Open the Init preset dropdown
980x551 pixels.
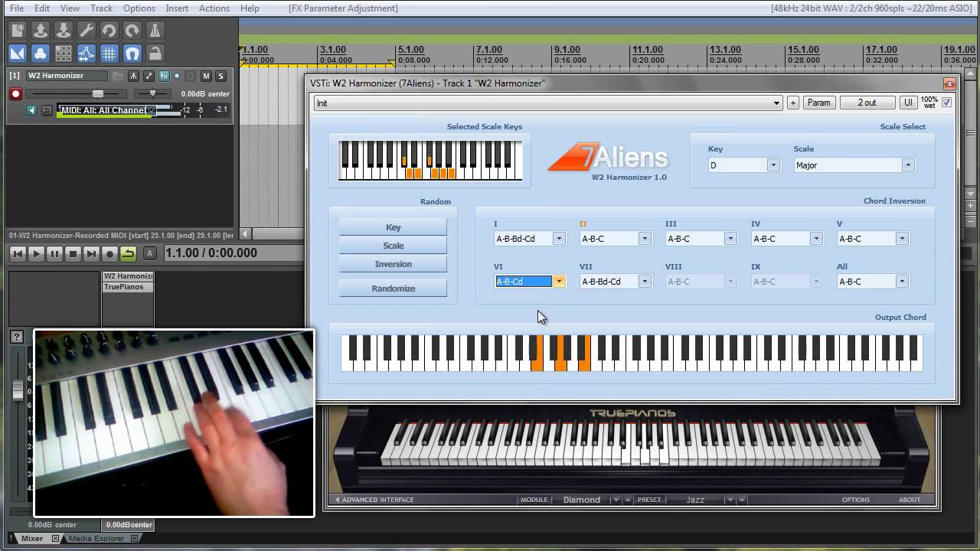548,103
